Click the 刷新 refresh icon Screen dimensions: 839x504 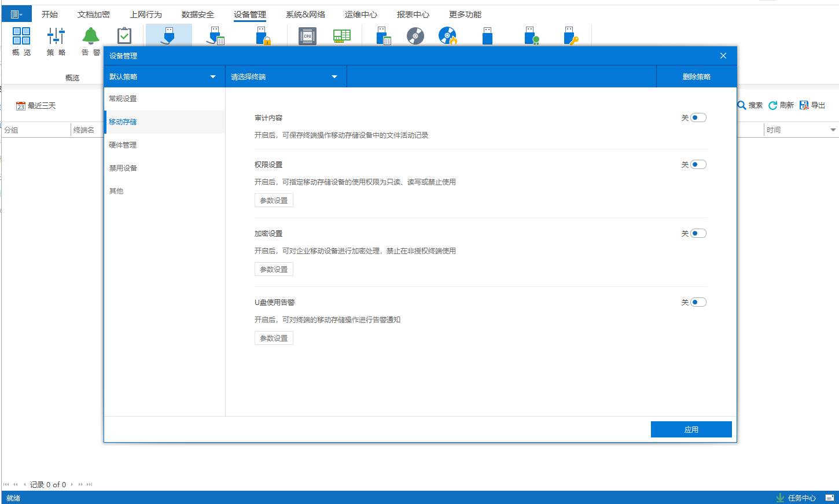pos(773,105)
